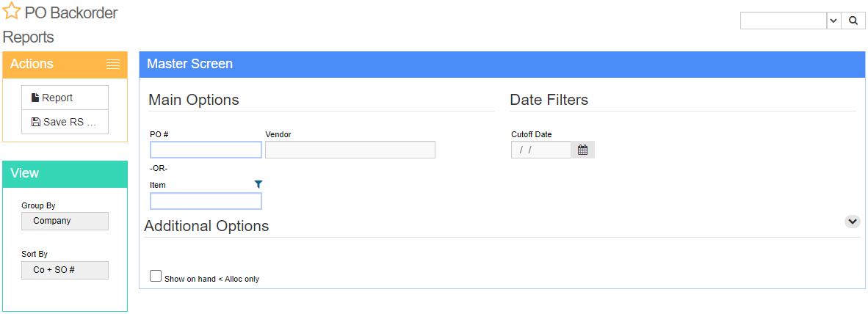Open the Sort By Co + SO # selector

click(65, 270)
